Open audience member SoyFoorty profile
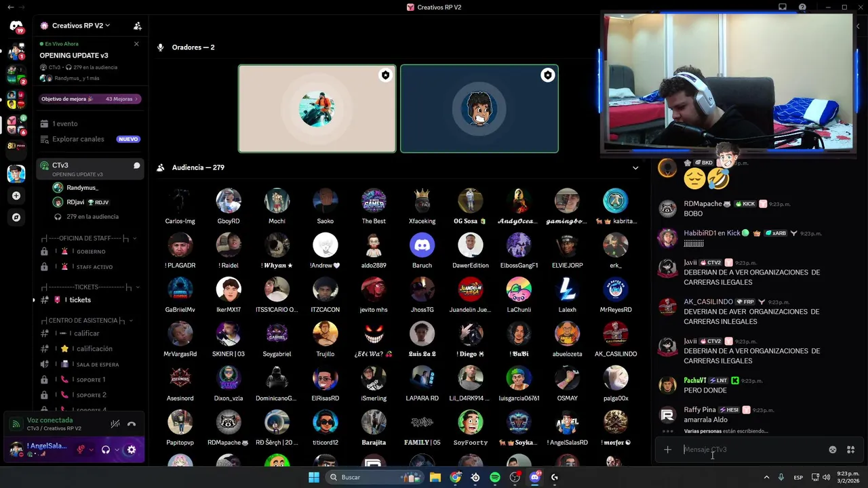The image size is (868, 488). [471, 427]
